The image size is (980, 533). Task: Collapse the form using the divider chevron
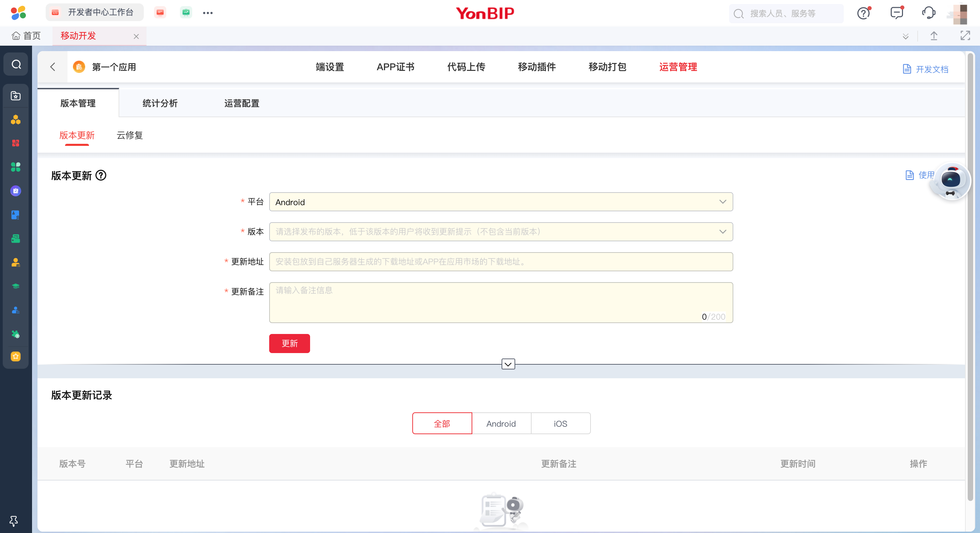508,364
